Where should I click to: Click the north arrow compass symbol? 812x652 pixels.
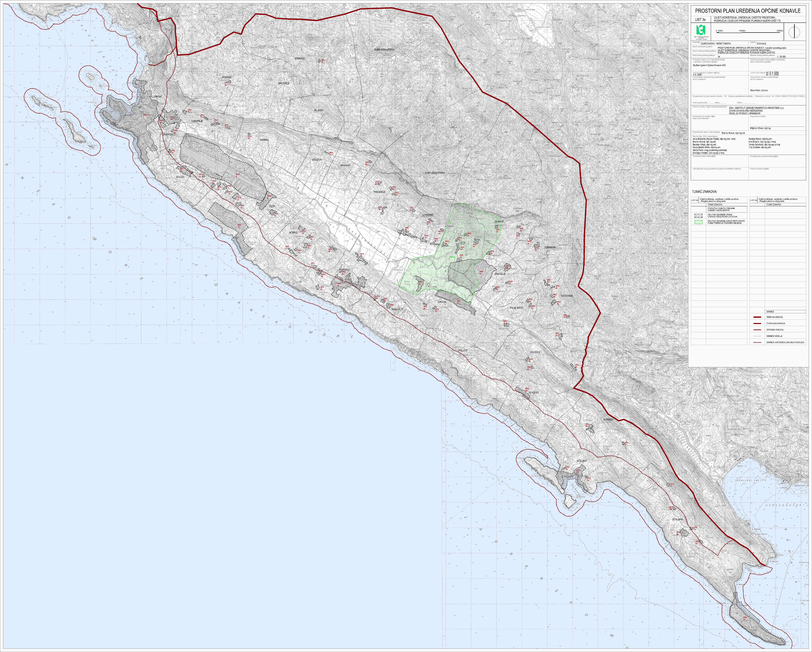[794, 31]
